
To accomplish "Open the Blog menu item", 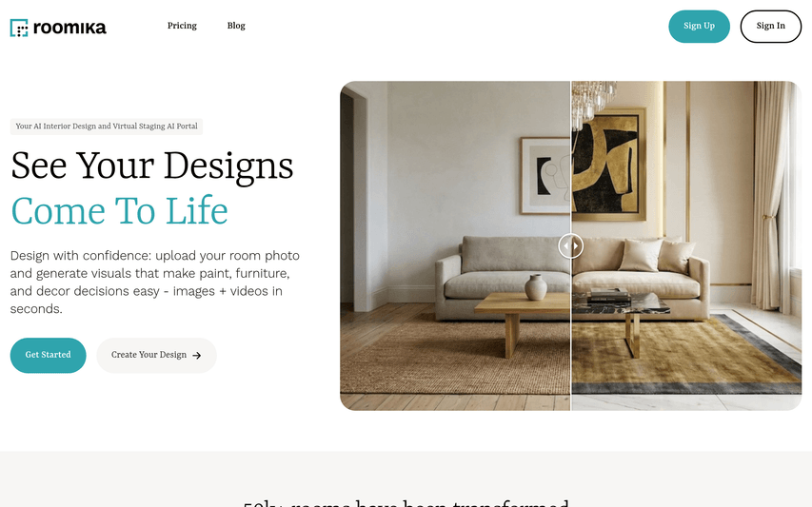I will pos(236,26).
